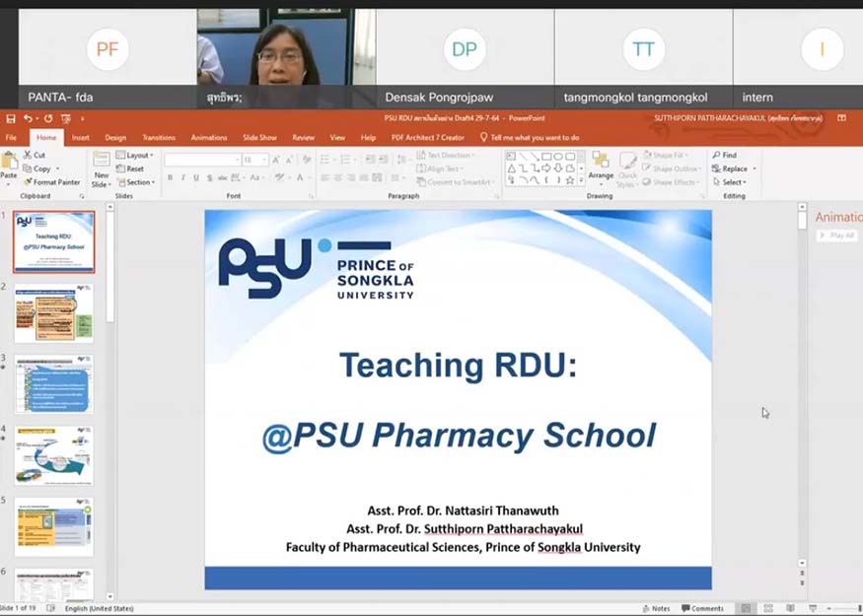Start Slide Show from status bar
The image size is (863, 616).
pyautogui.click(x=813, y=608)
